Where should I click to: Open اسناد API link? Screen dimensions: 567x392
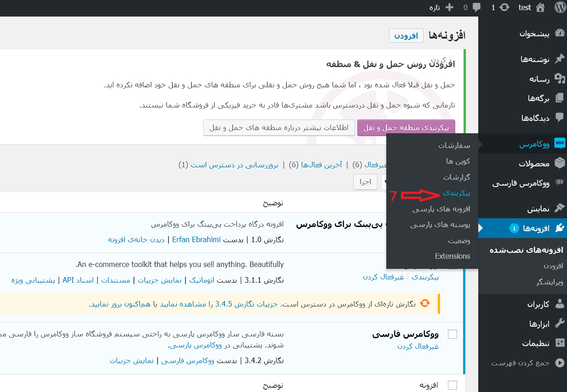pyautogui.click(x=78, y=280)
